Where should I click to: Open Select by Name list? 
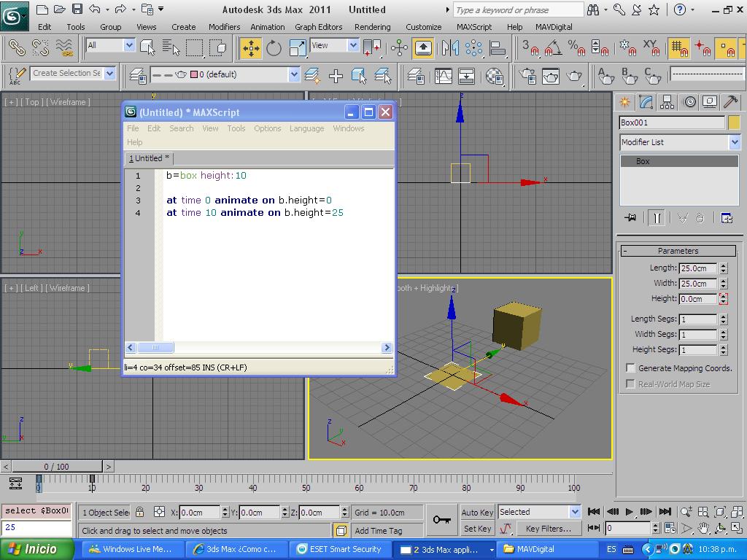(171, 47)
